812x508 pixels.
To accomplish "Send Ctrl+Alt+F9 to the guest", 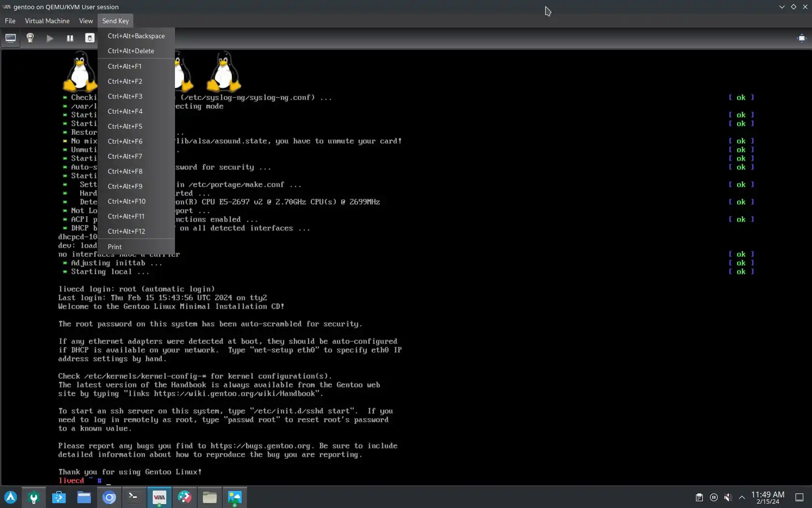I will click(136, 186).
